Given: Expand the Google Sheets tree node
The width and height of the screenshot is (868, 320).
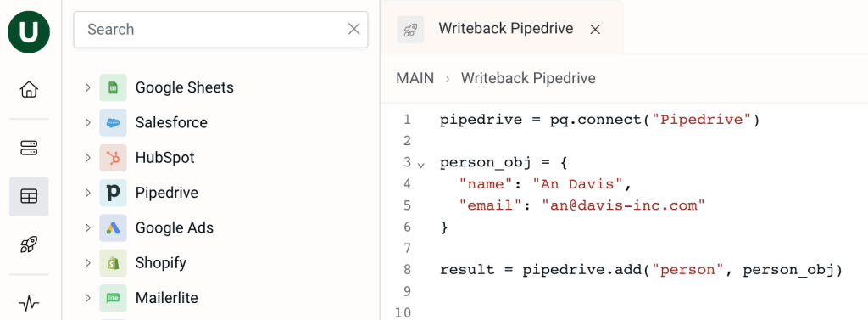Looking at the screenshot, I should point(87,87).
